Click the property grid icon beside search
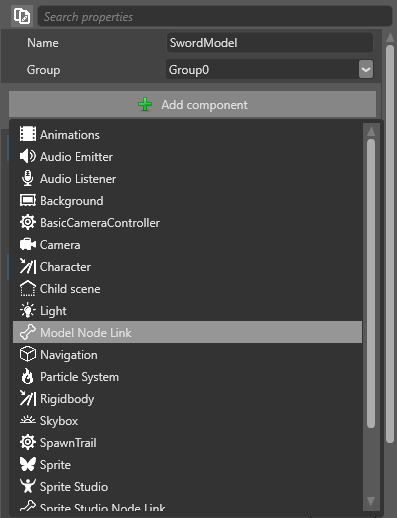 [22, 16]
